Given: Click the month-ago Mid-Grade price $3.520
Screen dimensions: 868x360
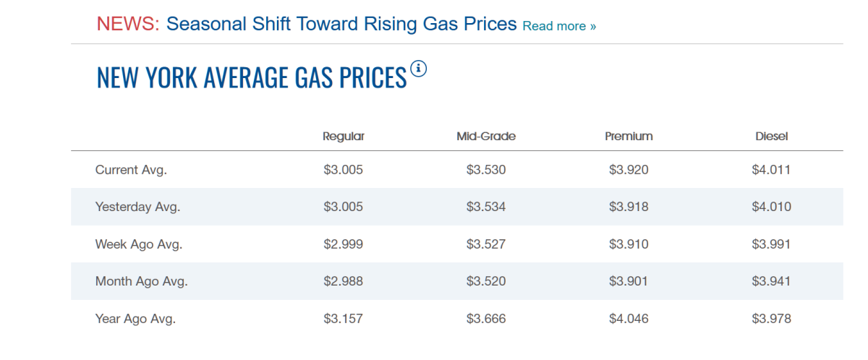Looking at the screenshot, I should coord(486,281).
